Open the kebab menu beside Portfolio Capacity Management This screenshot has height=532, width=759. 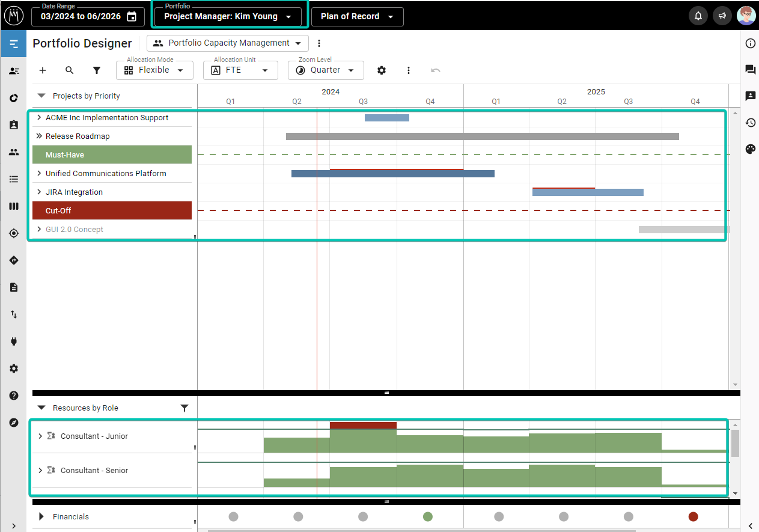coord(319,43)
